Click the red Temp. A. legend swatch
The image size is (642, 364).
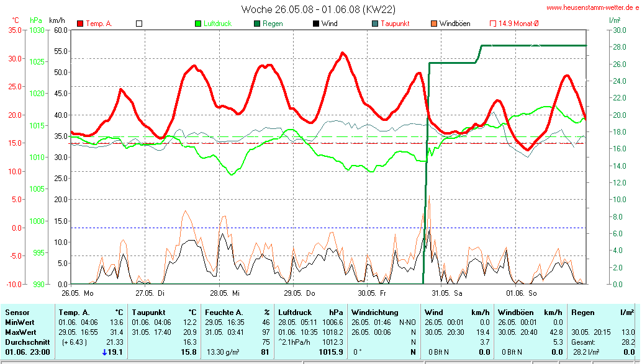click(80, 24)
